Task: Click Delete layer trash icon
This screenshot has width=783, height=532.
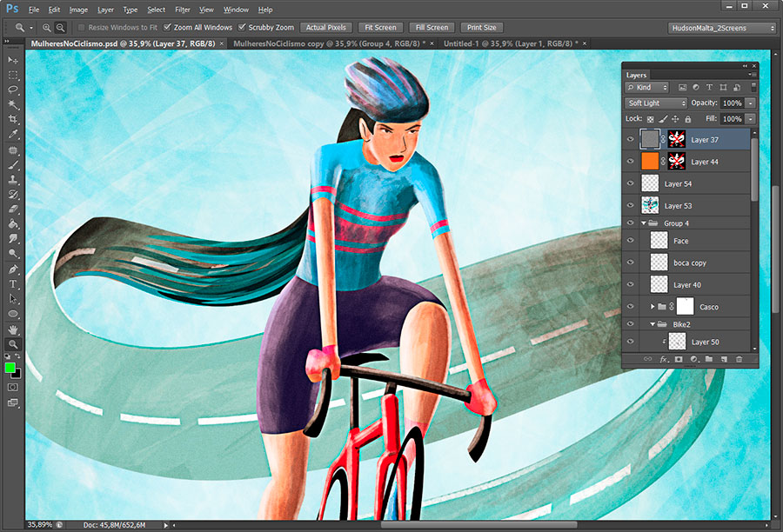Action: pyautogui.click(x=739, y=359)
